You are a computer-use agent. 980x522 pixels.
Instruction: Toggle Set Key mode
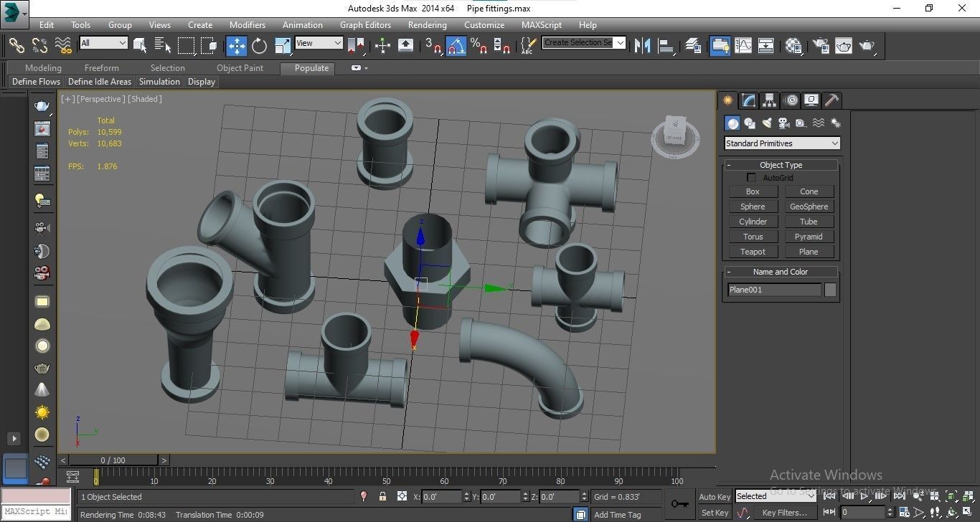tap(715, 513)
